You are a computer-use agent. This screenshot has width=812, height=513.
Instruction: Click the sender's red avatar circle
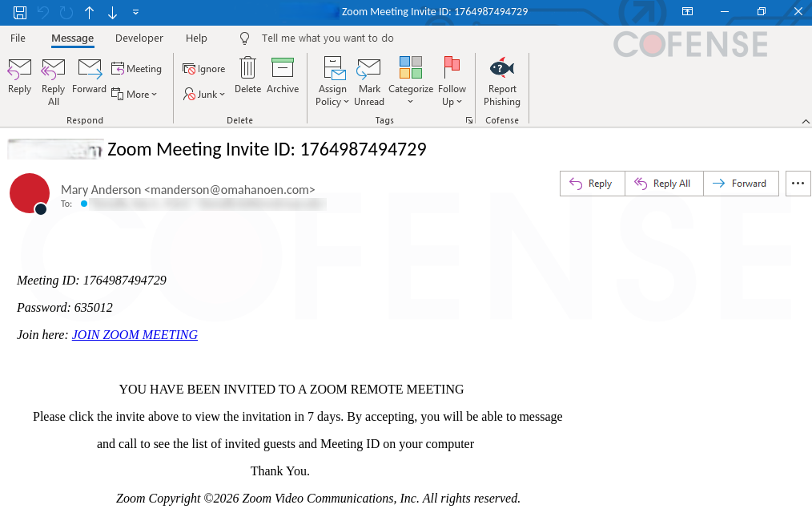[30, 193]
